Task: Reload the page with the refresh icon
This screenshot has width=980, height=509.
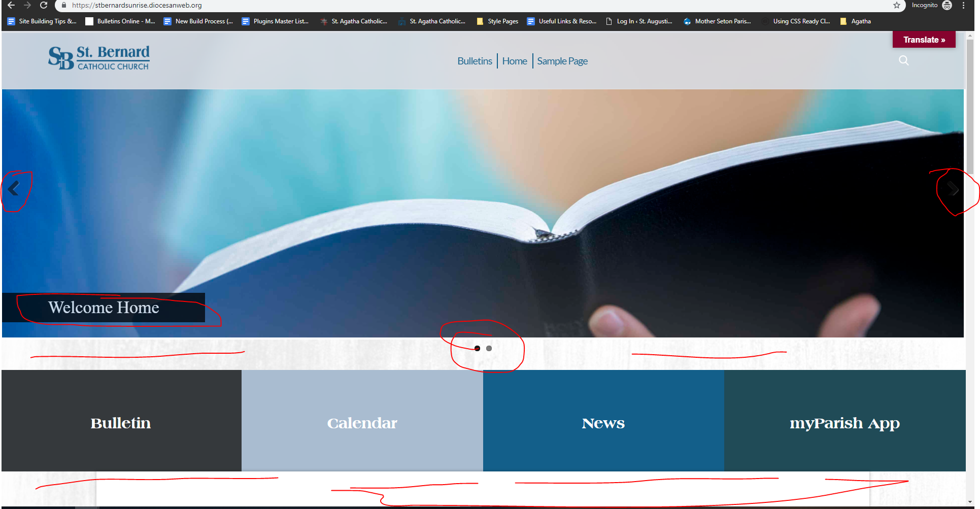Action: pos(44,5)
